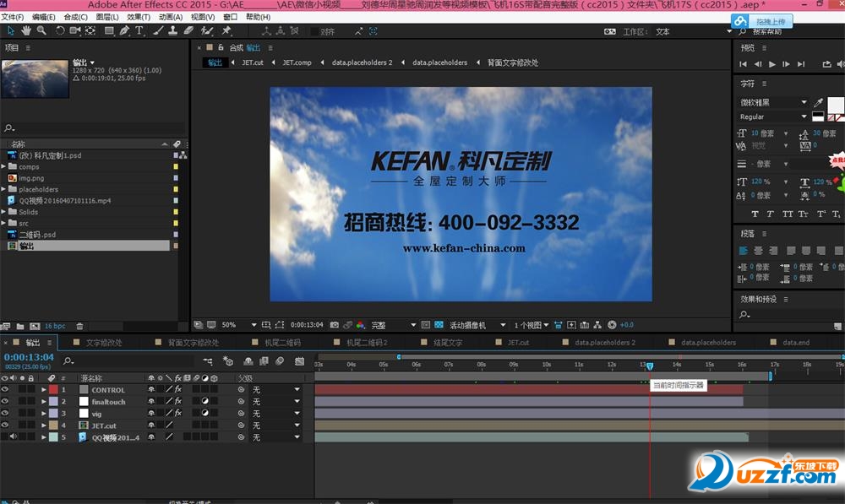Select the Puppet Pin tool
The image size is (845, 504).
point(226,31)
